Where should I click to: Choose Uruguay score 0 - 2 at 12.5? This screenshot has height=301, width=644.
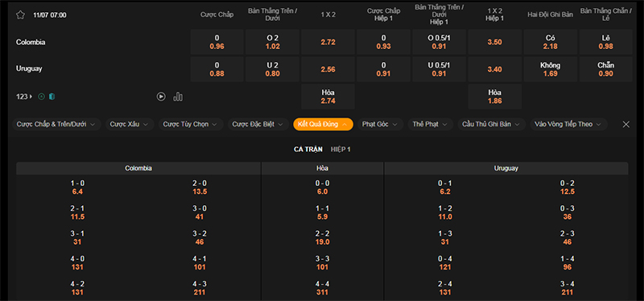[568, 188]
